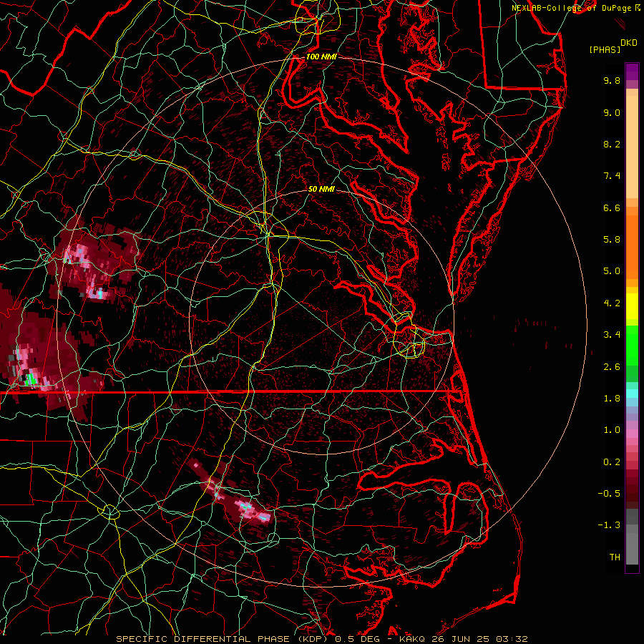
Task: Click the southern storm cell's cyan core
Action: [246, 507]
